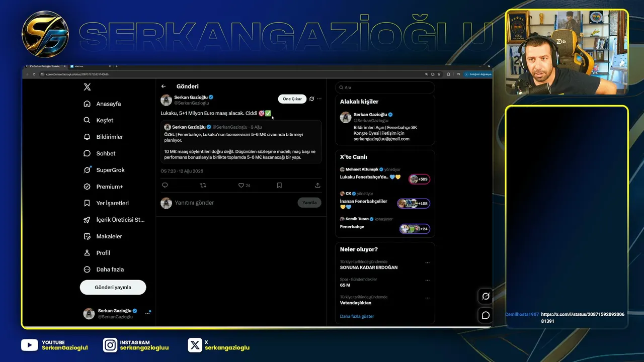This screenshot has width=644, height=362.
Task: Click the post timestamp ÖS 7:23 · 12 Ağu 2026
Action: point(182,171)
